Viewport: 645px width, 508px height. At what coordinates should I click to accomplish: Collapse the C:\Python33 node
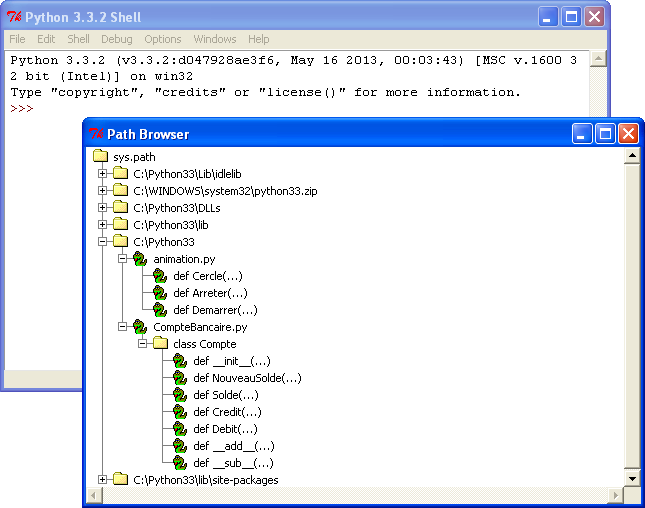pyautogui.click(x=102, y=241)
